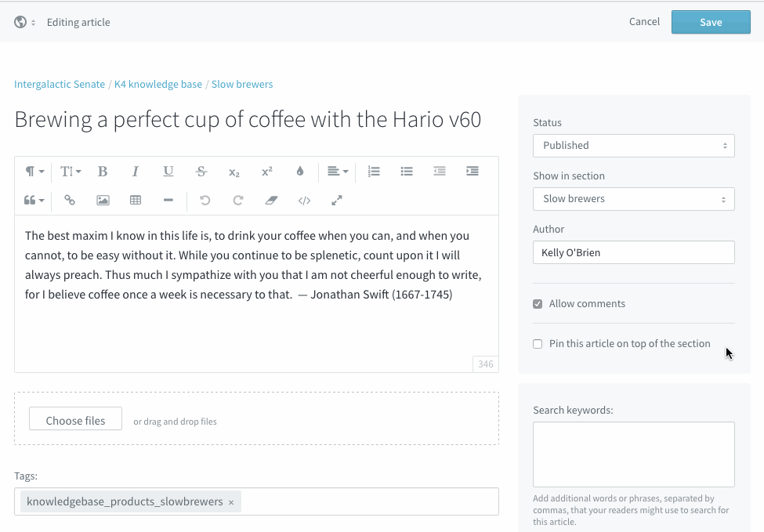Increase the text indent
Viewport: 764px width, 532px height.
tap(473, 172)
